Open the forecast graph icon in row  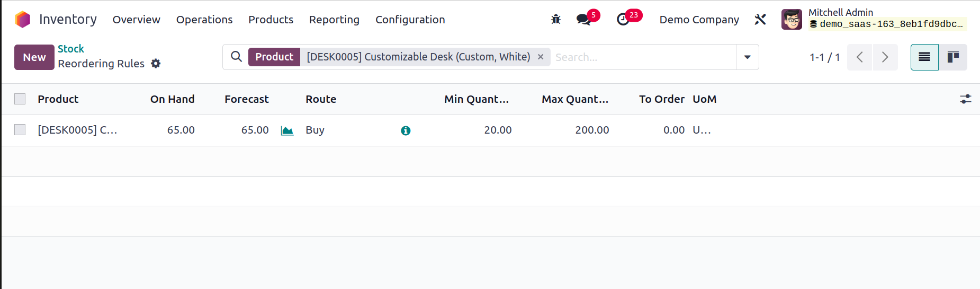click(287, 130)
